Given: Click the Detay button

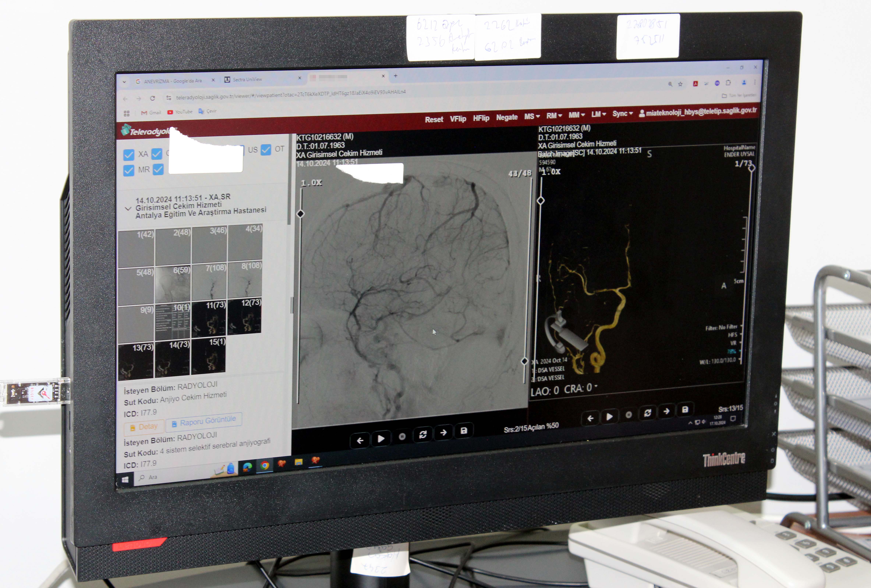Looking at the screenshot, I should pos(144,427).
